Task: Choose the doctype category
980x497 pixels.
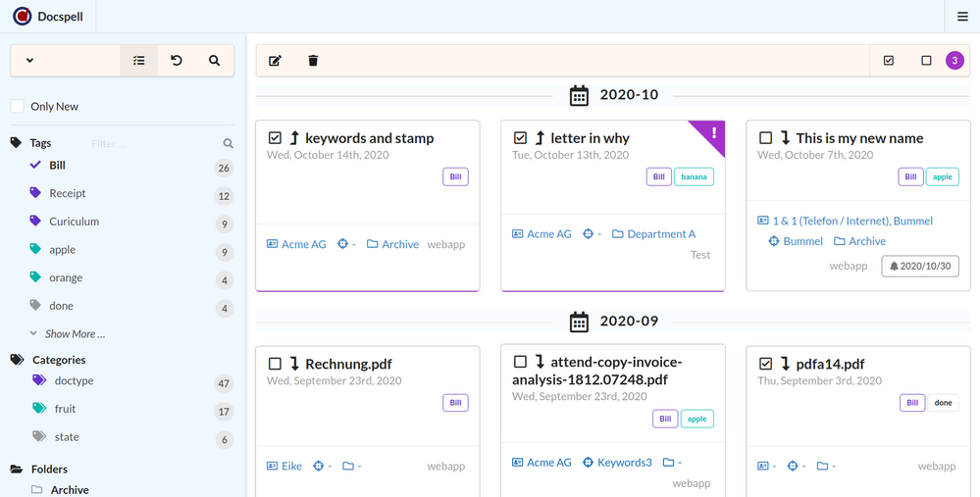Action: [x=75, y=380]
